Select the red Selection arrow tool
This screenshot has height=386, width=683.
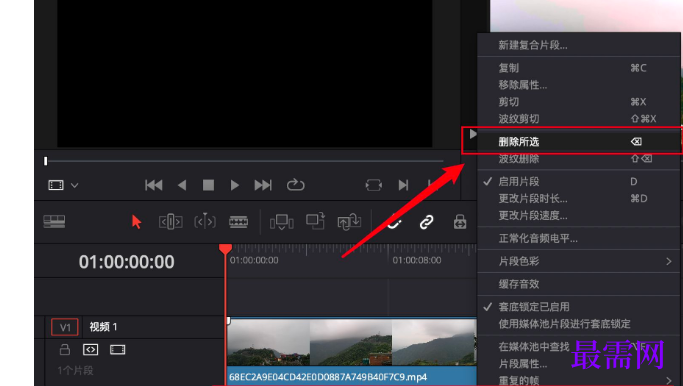pyautogui.click(x=136, y=221)
